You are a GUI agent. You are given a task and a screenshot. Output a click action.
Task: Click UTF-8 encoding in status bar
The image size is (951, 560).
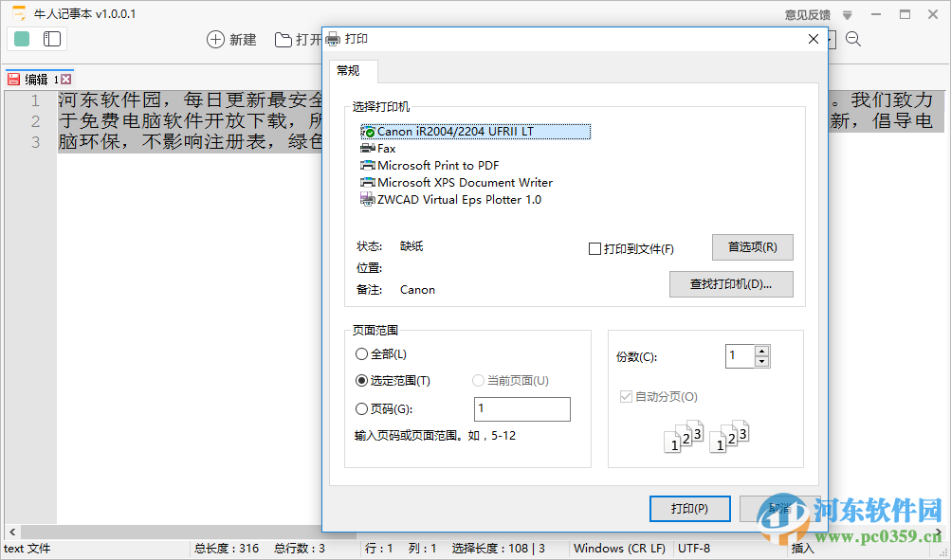[x=694, y=548]
